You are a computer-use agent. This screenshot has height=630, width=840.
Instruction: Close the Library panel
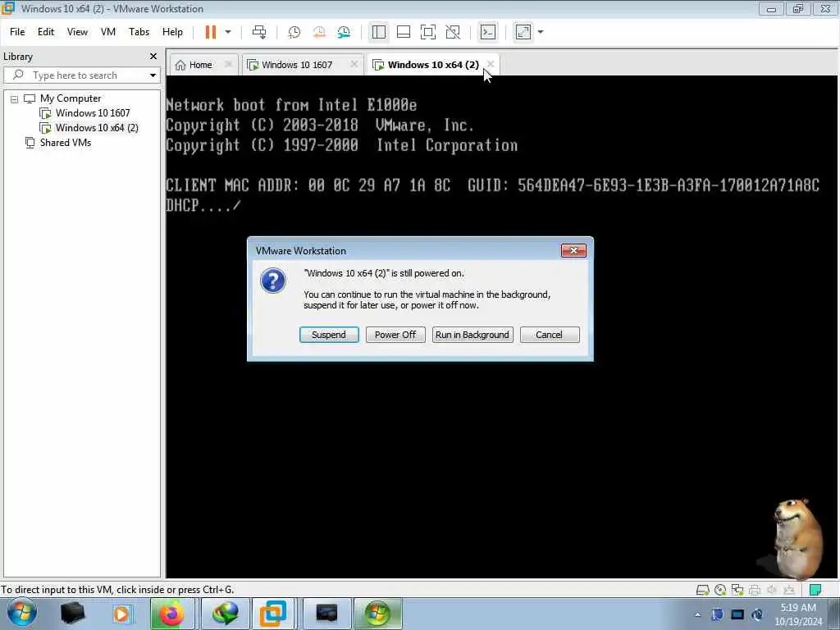point(153,57)
